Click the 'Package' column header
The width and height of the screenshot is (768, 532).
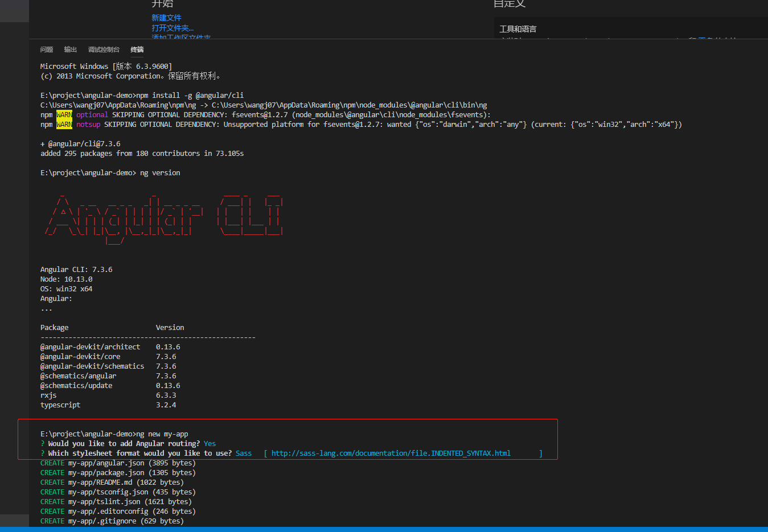point(54,328)
